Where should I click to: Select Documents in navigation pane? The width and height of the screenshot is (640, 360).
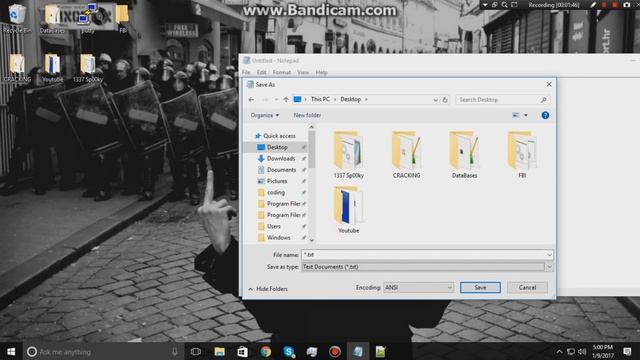click(x=281, y=170)
